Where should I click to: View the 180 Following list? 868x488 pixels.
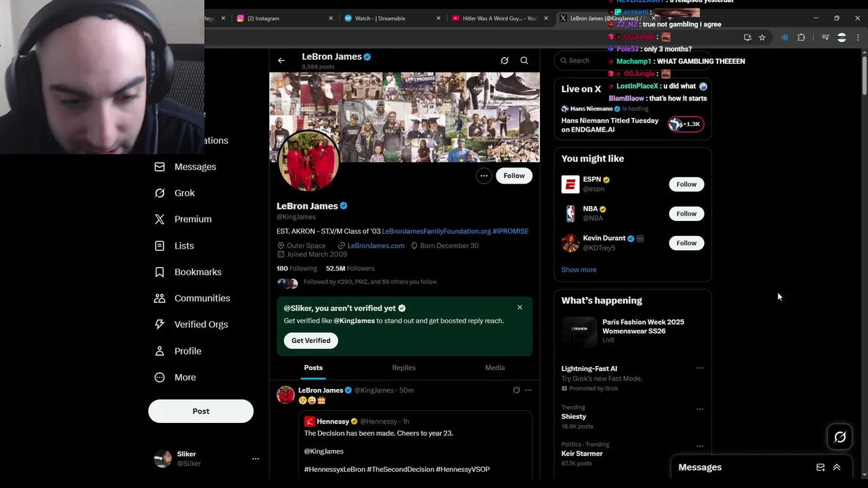[296, 268]
